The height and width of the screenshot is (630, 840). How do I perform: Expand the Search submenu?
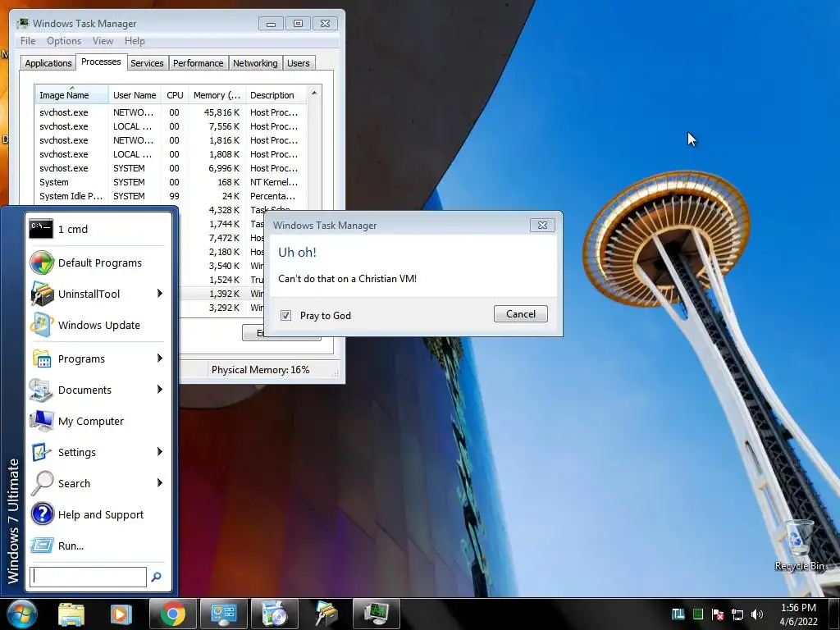click(x=160, y=482)
